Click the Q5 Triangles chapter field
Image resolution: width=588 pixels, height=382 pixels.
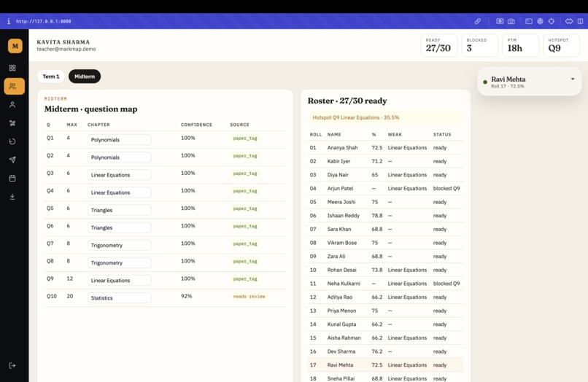119,210
